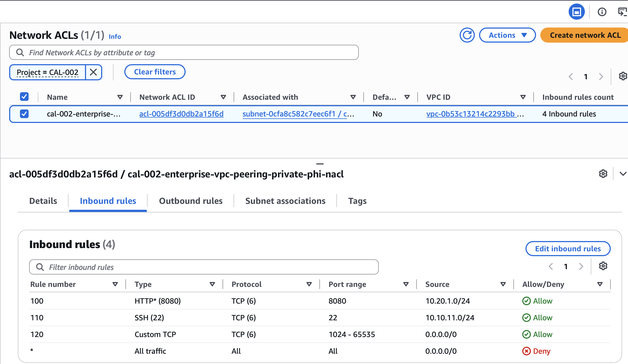The image size is (628, 364).
Task: Go to previous page of Network ACLs
Action: [571, 77]
